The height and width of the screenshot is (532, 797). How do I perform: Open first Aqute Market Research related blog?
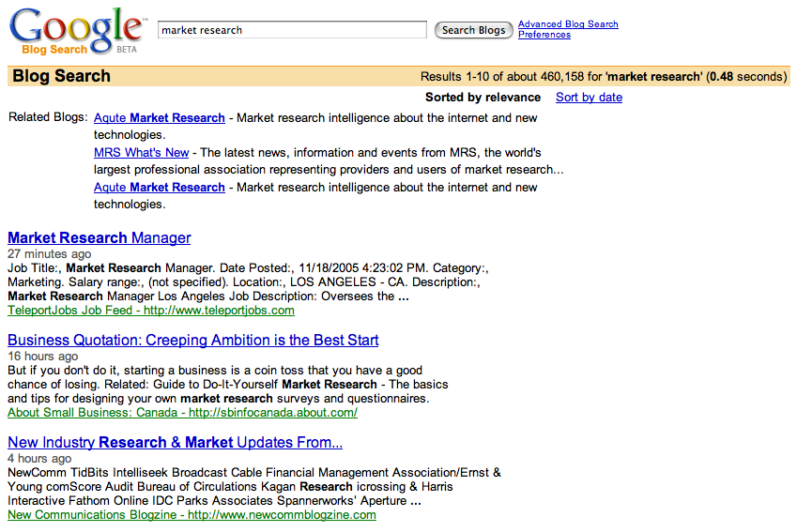tap(159, 118)
